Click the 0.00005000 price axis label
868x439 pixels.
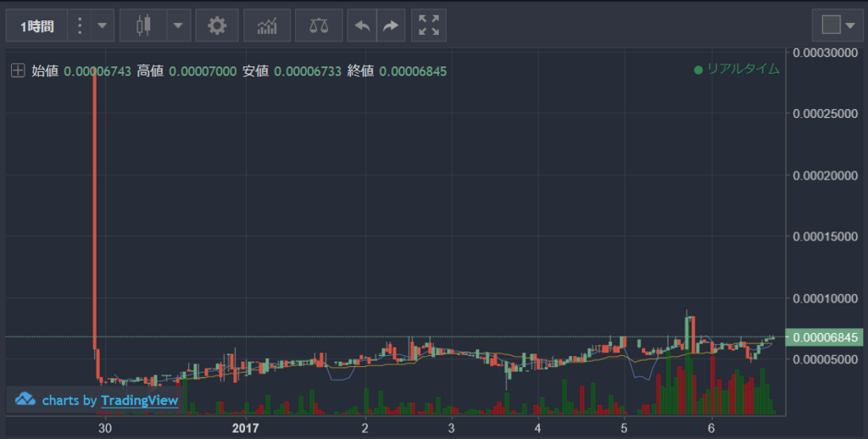(826, 359)
